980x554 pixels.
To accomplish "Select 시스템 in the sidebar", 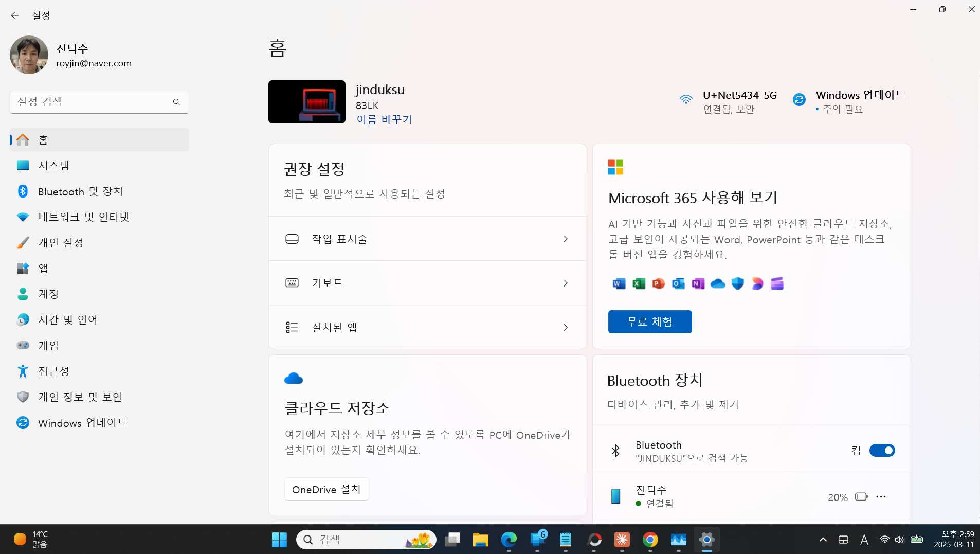I will pyautogui.click(x=55, y=165).
